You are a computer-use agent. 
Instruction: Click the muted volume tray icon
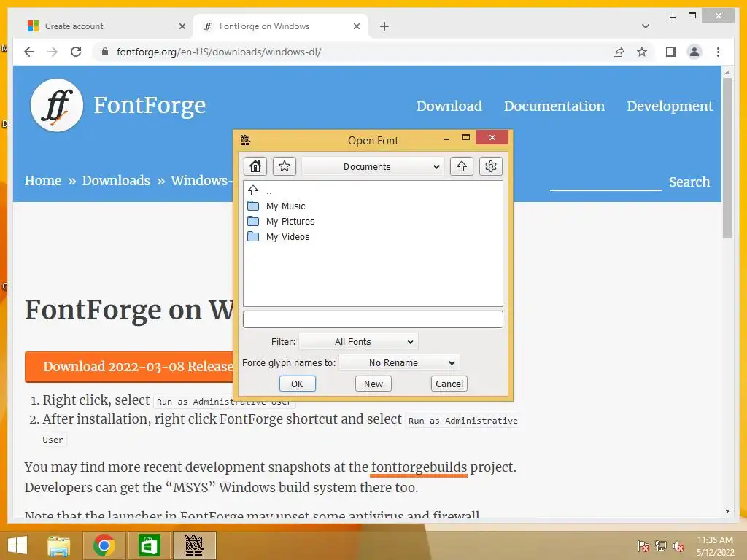pyautogui.click(x=678, y=545)
